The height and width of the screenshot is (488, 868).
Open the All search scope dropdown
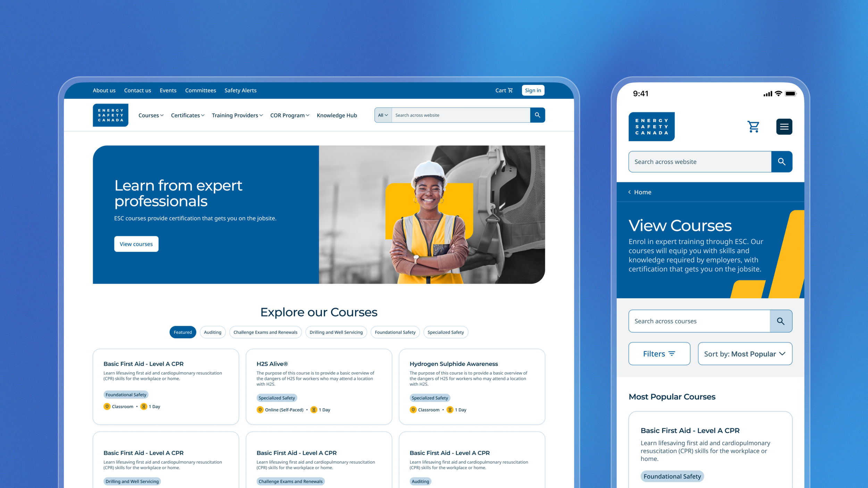tap(383, 115)
